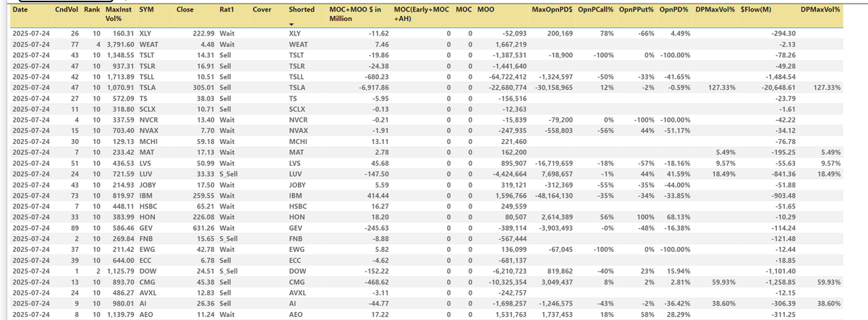Select IBM in the Shorted column
This screenshot has height=320, width=868.
point(295,195)
